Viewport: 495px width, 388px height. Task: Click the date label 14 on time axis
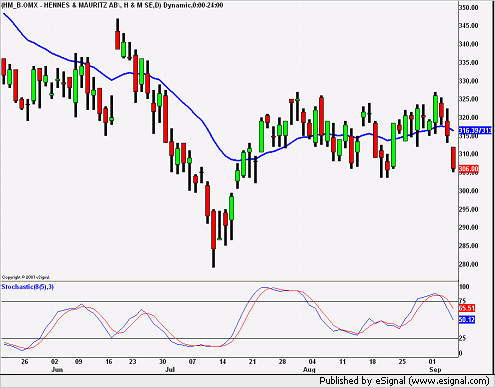click(222, 362)
